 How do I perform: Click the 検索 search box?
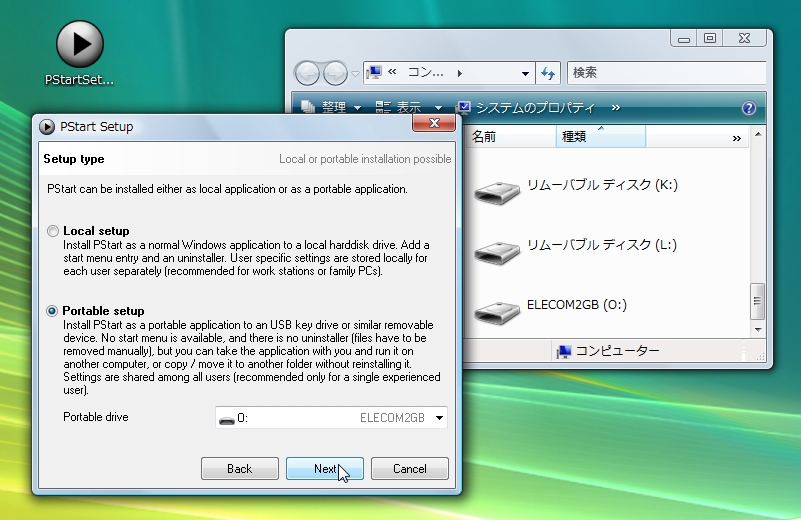(x=667, y=73)
